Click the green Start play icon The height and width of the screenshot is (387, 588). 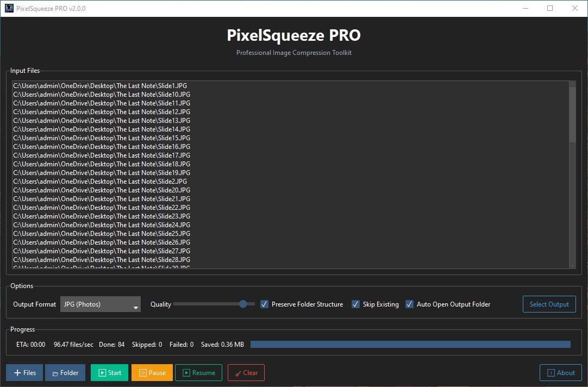click(x=102, y=373)
